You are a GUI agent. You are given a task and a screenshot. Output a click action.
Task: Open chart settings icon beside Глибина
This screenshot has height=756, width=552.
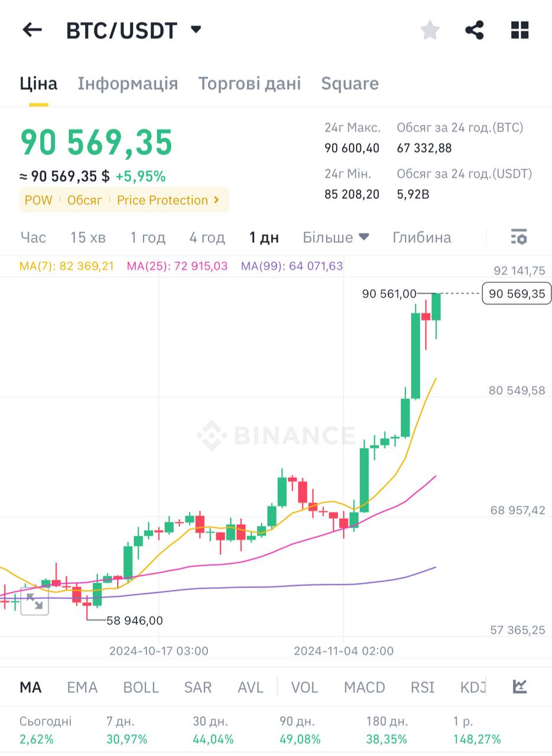(x=518, y=237)
